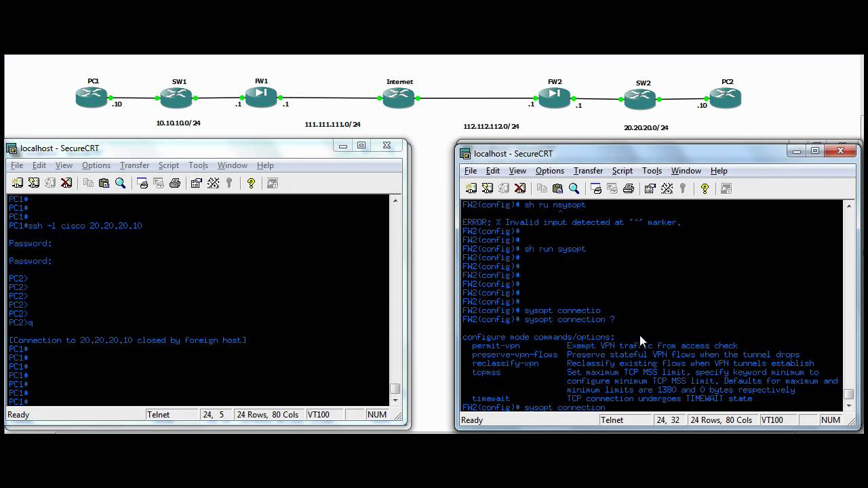Click Reconnect icon in left SecureCRT toolbar
868x488 pixels.
[50, 183]
